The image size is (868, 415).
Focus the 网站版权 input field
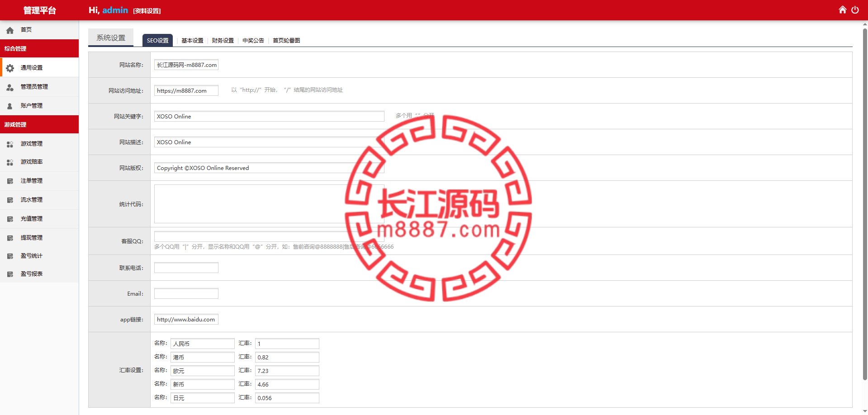(x=269, y=168)
